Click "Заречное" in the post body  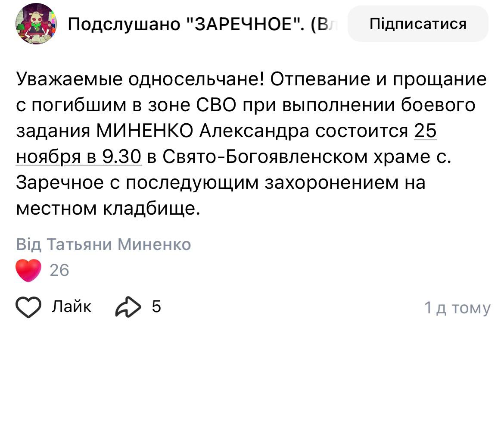pos(59,183)
